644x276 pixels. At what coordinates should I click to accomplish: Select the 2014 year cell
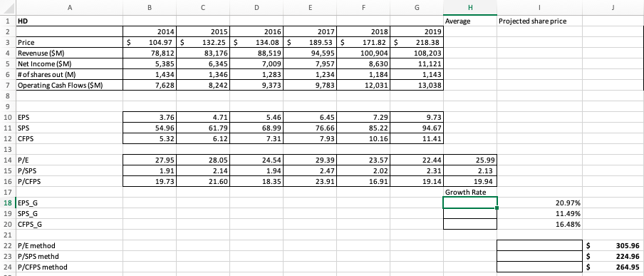tap(150, 31)
